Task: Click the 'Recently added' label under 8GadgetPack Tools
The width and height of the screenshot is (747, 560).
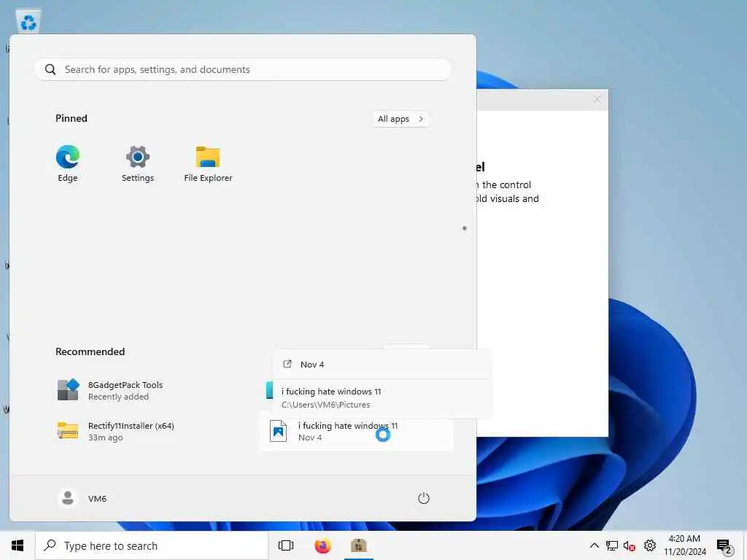Action: [x=118, y=397]
